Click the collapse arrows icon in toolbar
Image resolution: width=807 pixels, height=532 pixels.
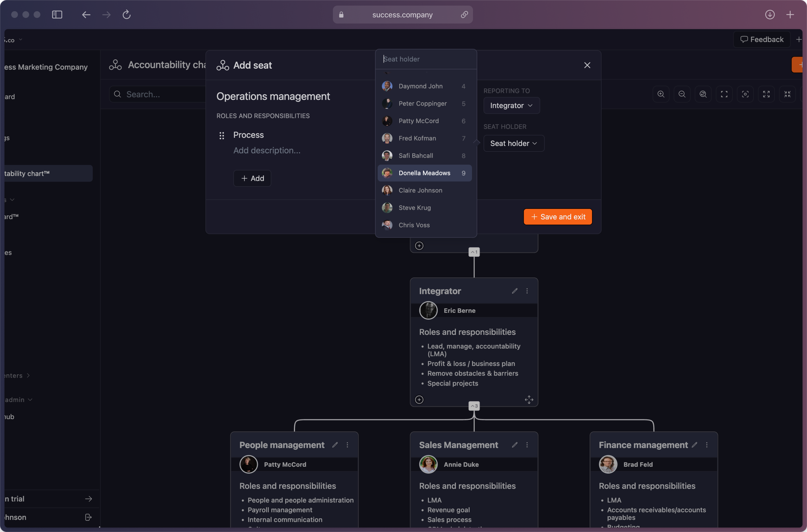(787, 94)
